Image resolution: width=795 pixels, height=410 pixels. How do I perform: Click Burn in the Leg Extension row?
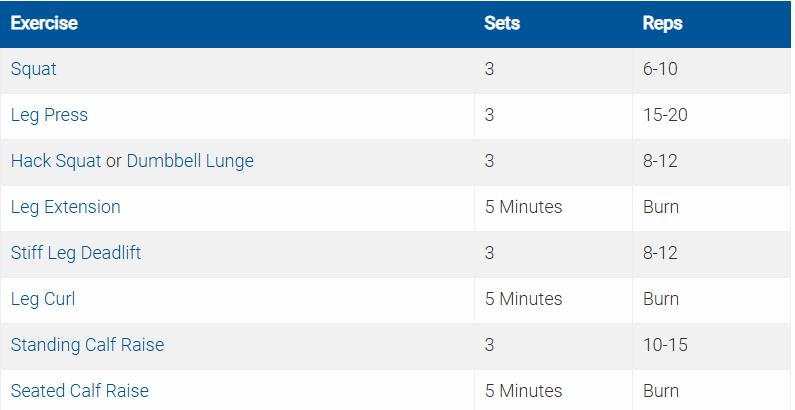661,207
